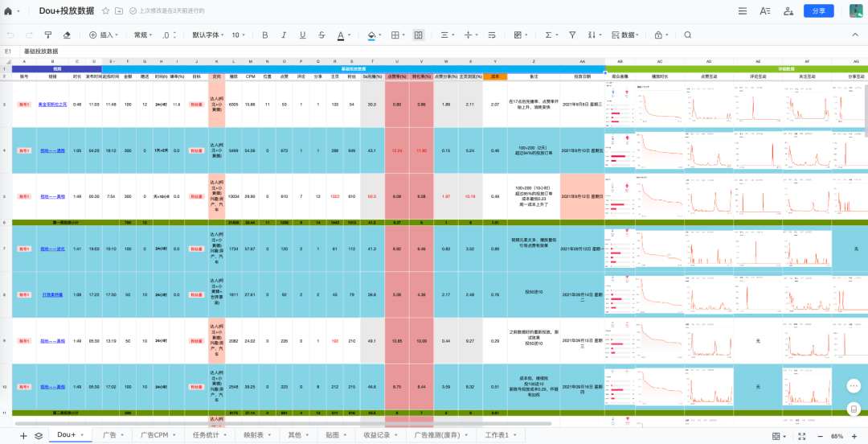Open the sheet list layers icon
The height and width of the screenshot is (444, 868).
(x=39, y=436)
